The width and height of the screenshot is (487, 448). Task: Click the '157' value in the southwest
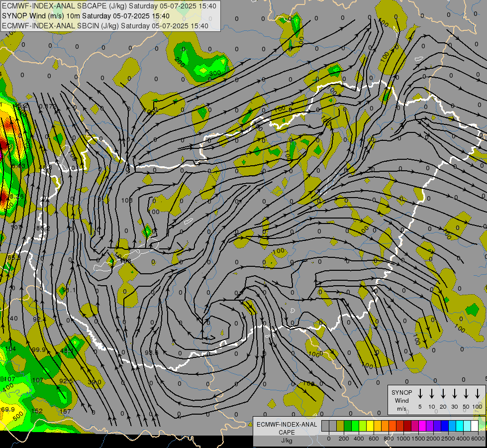tap(65, 411)
